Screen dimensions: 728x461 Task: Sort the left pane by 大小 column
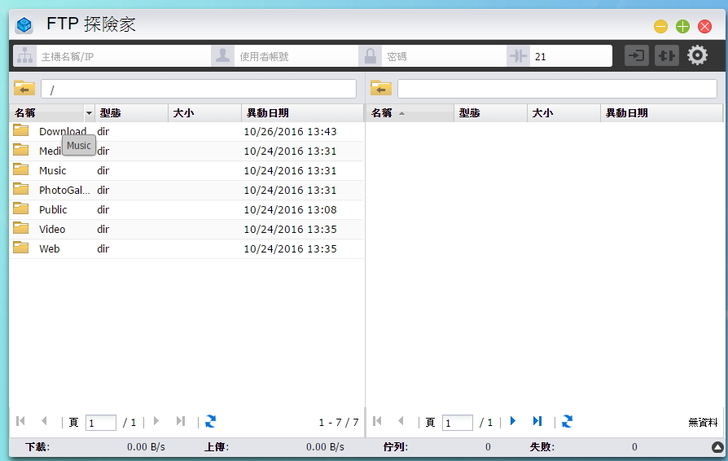(204, 113)
